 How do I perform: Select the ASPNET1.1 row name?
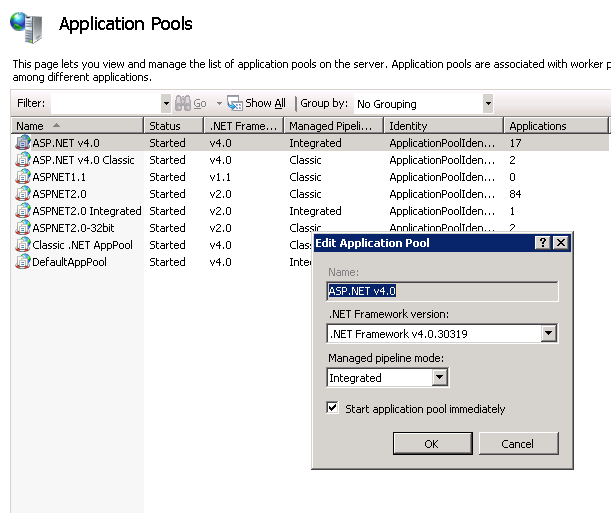point(59,177)
